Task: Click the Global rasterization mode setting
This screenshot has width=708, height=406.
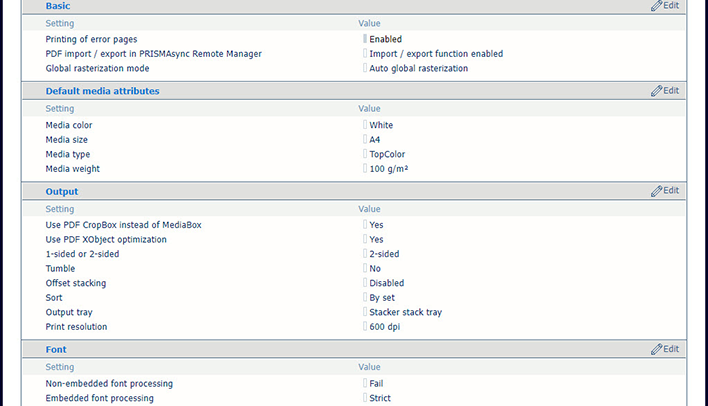Action: [x=98, y=68]
